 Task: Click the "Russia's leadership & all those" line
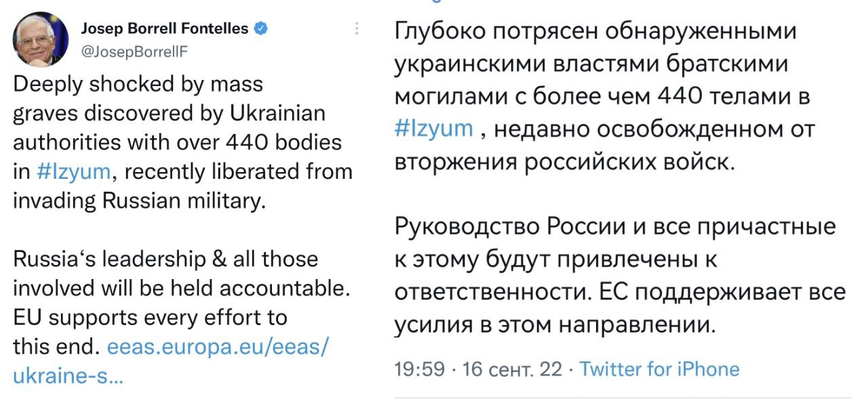pos(165,259)
